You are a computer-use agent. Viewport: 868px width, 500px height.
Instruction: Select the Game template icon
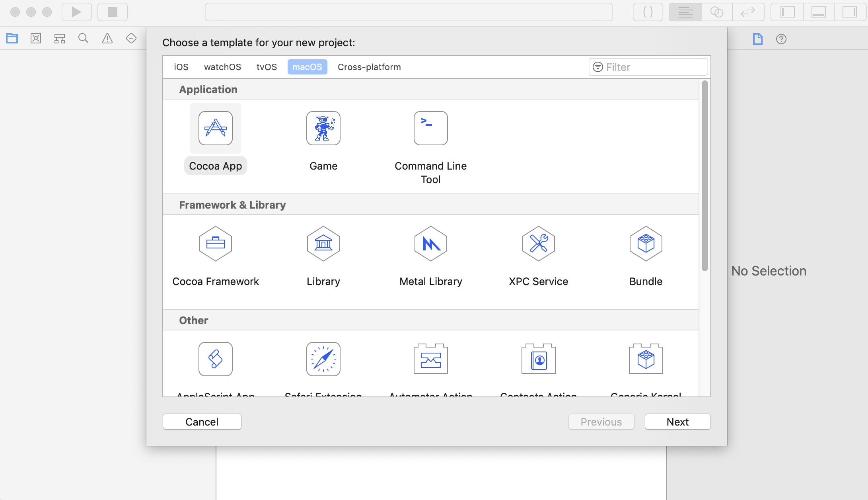pyautogui.click(x=323, y=128)
